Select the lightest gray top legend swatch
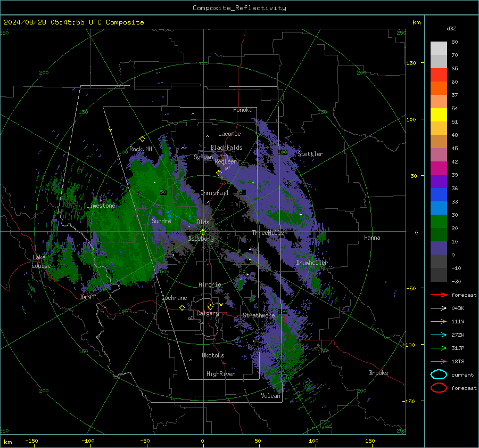Viewport: 479px width, 448px height. pyautogui.click(x=439, y=48)
